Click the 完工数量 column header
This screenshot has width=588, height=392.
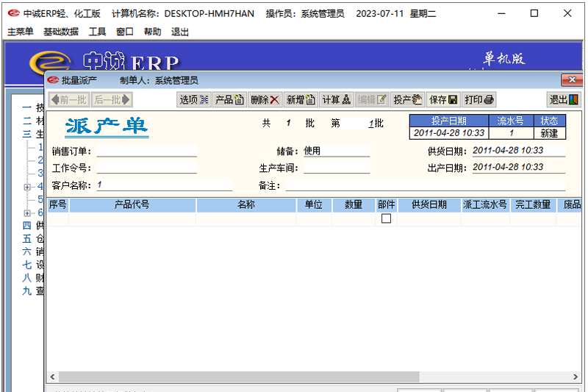point(533,204)
